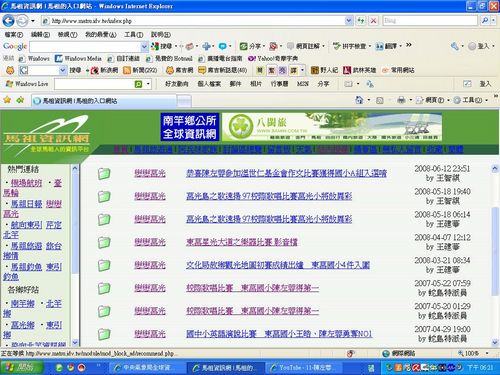500x375 pixels.
Task: Click the main page scrollbar up arrow
Action: (x=495, y=168)
